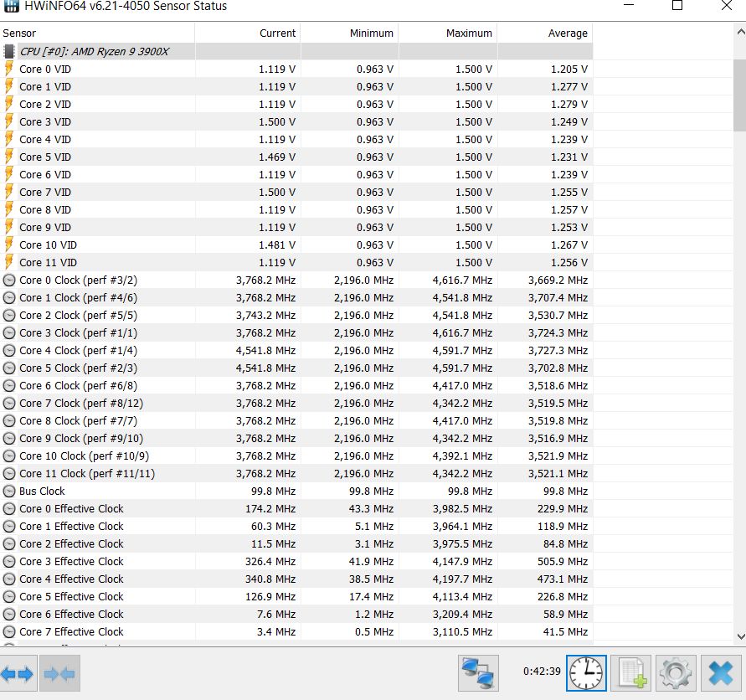
Task: Click lightning icon beside Core 7 VID
Action: click(8, 193)
